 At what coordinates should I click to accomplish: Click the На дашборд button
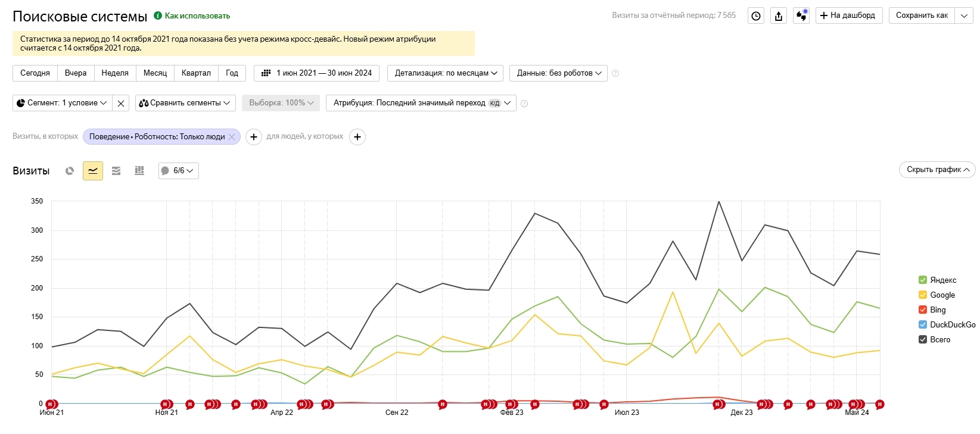coord(848,15)
